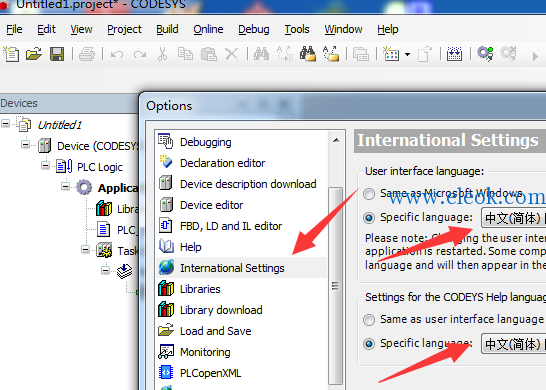Select 'Same as user interface language' radio
Viewport: 546px width, 390px height.
369,320
